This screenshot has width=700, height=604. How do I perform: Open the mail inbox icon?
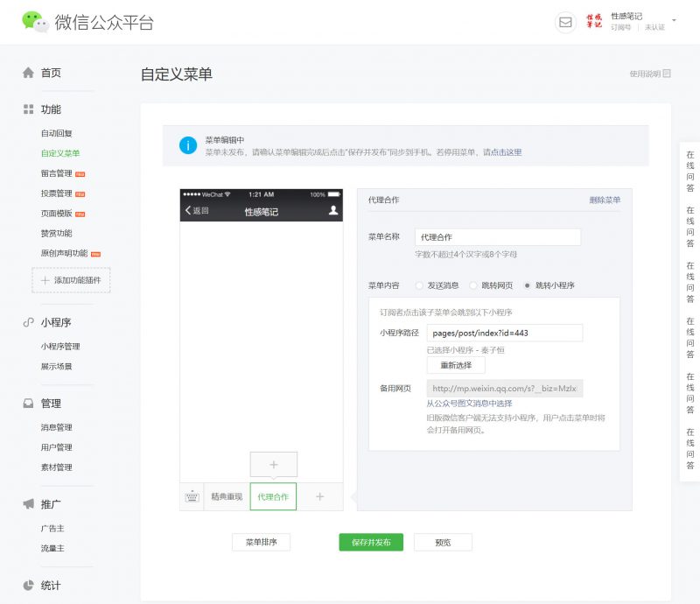[565, 22]
